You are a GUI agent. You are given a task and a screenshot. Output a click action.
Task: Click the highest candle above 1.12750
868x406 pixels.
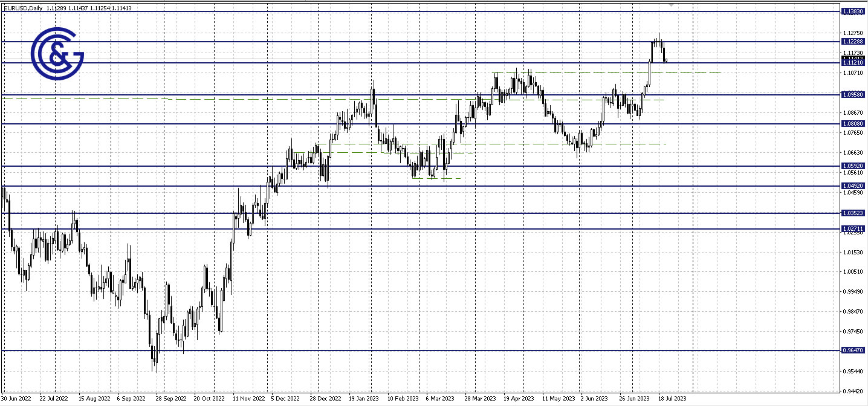click(659, 37)
